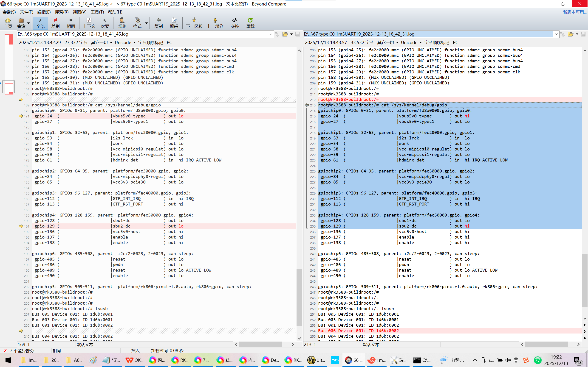The height and width of the screenshot is (367, 588).
Task: Click the right pane save file icon
Action: coord(583,34)
